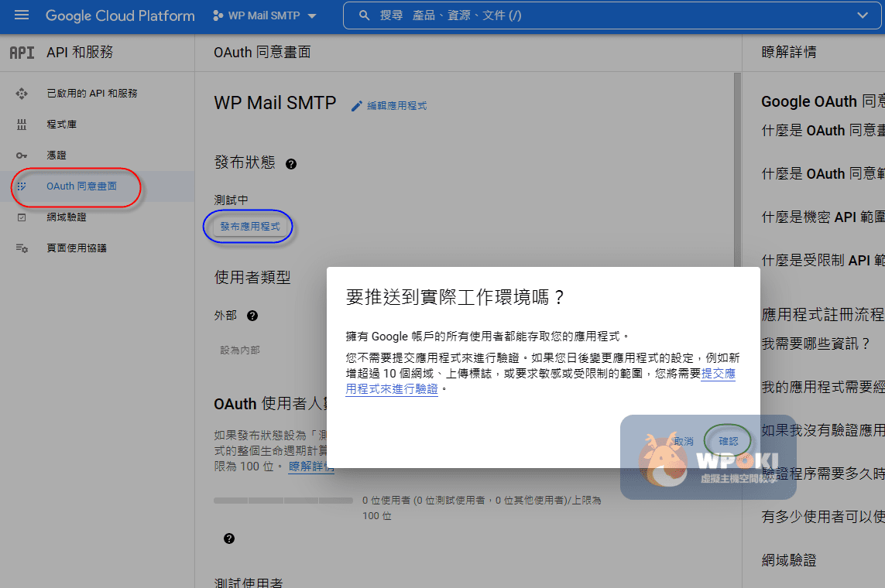Open 網域驗證 help topic in right panel
This screenshot has height=588, width=885.
click(789, 560)
